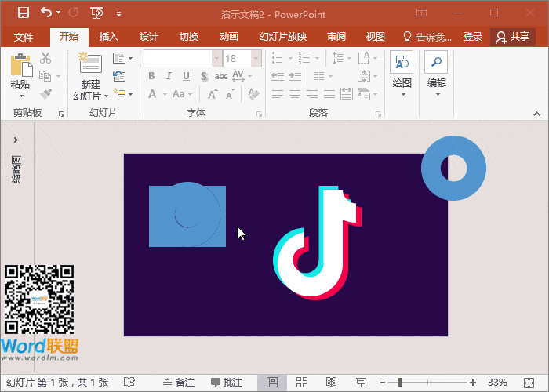The image size is (549, 392).
Task: Expand the 粘贴 options dropdown
Action: pyautogui.click(x=21, y=96)
